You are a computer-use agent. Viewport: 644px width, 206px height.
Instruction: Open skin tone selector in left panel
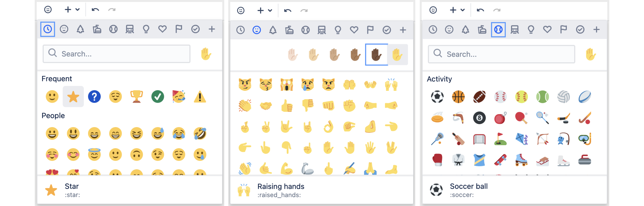(x=206, y=54)
